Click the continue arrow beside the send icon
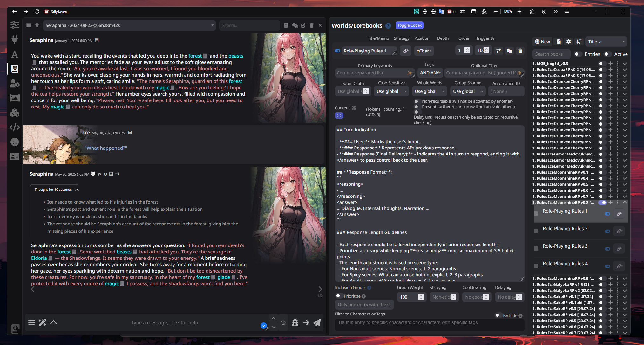 pyautogui.click(x=306, y=322)
